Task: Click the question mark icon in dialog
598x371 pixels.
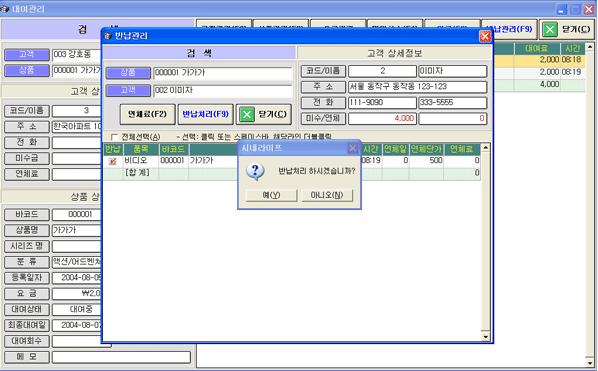Action: (255, 172)
